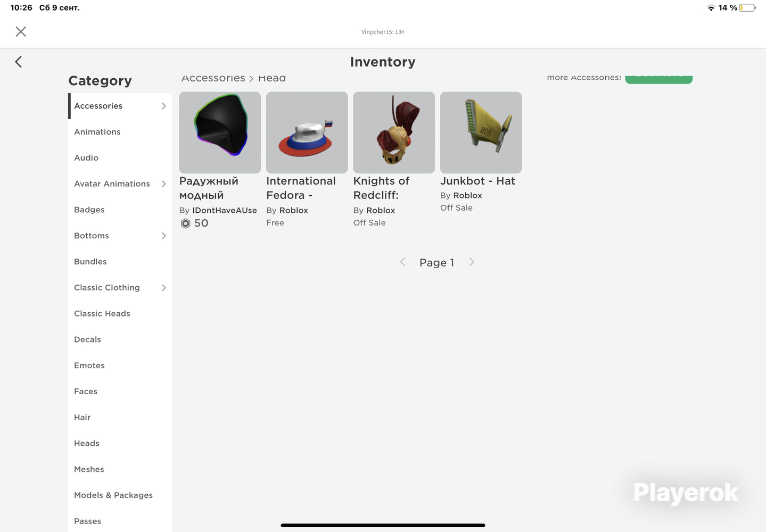766x532 pixels.
Task: Go to the previous page using the left arrow
Action: (x=402, y=262)
